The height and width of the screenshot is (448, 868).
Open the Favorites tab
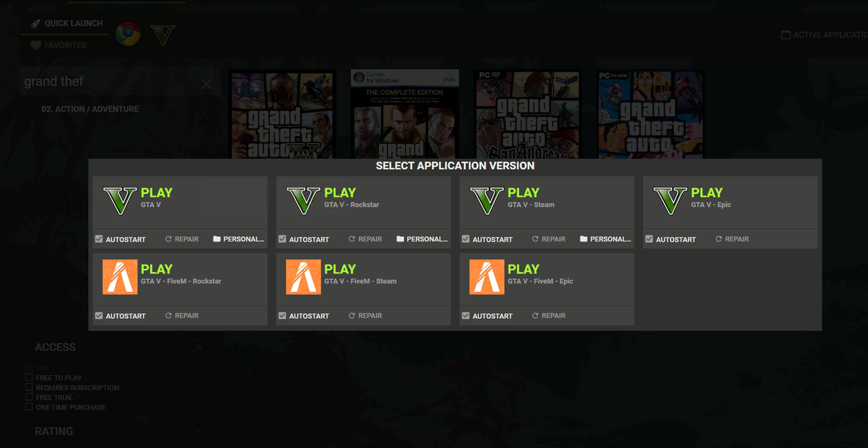click(58, 45)
